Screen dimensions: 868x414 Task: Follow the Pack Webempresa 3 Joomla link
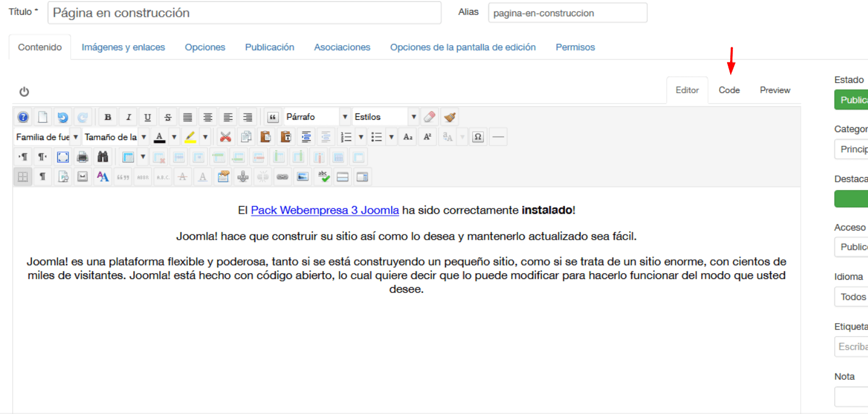click(x=325, y=210)
